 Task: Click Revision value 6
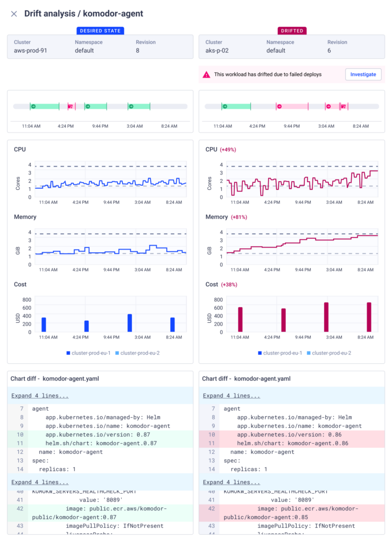click(329, 50)
